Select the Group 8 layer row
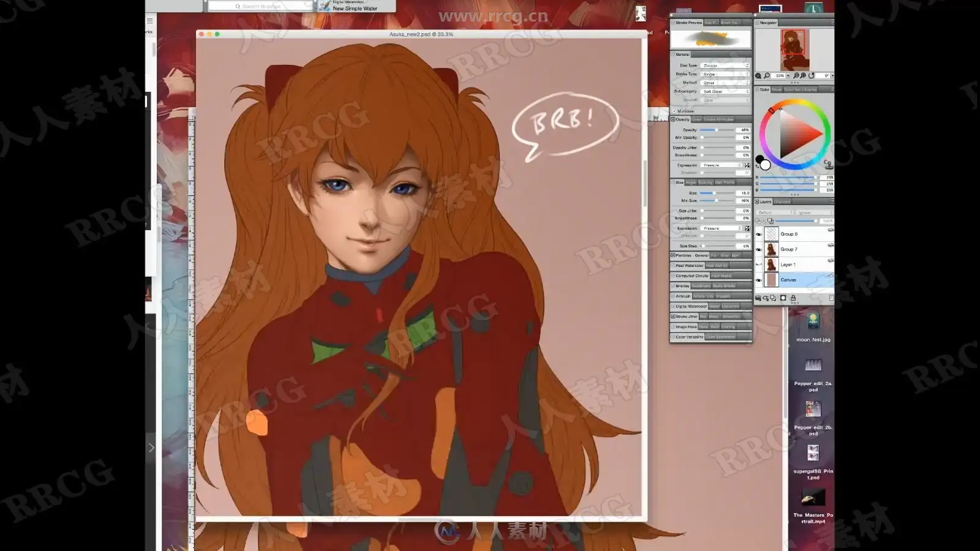The height and width of the screenshot is (551, 980). 794,234
